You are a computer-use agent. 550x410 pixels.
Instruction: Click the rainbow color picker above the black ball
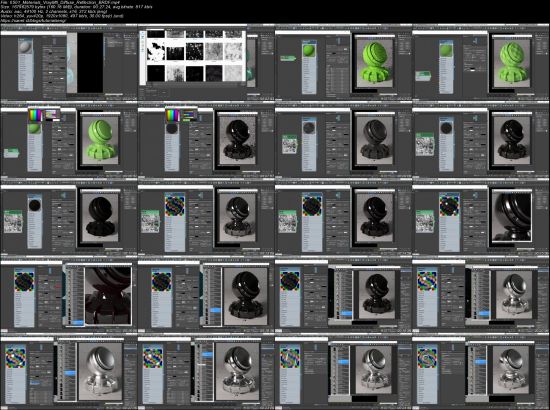pyautogui.click(x=172, y=115)
